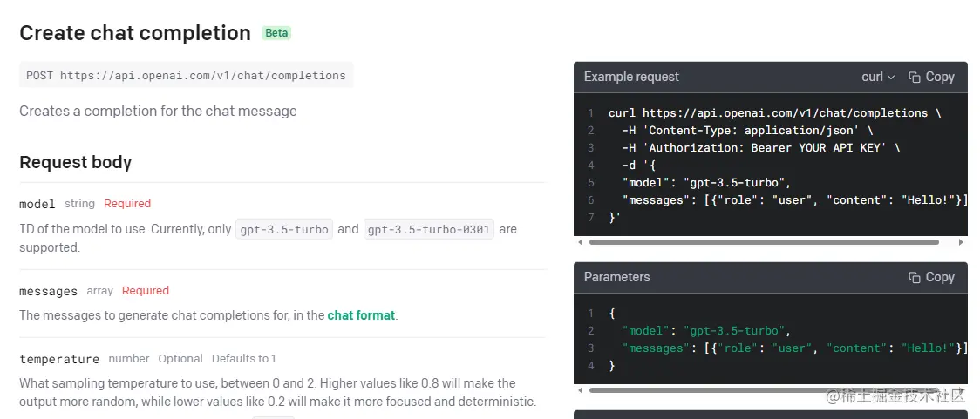980x419 pixels.
Task: Click the copy icon in Example request panel
Action: [915, 78]
